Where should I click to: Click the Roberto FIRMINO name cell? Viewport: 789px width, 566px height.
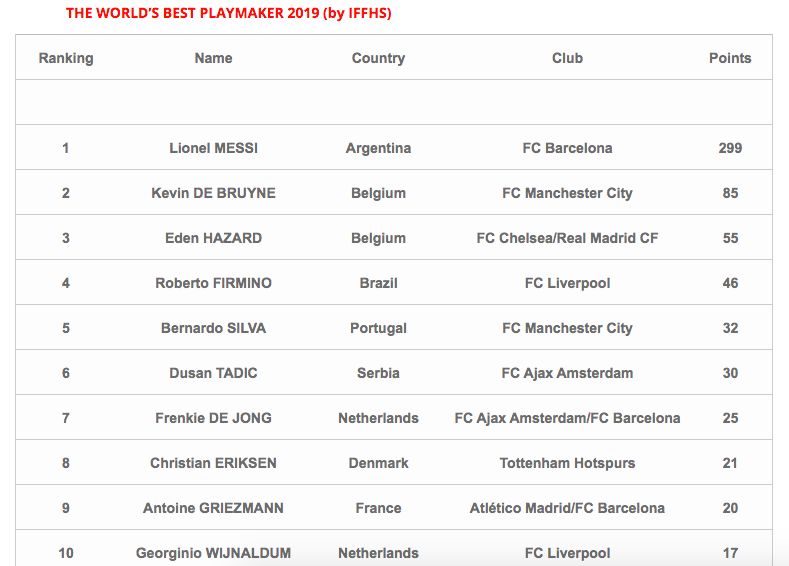point(213,283)
